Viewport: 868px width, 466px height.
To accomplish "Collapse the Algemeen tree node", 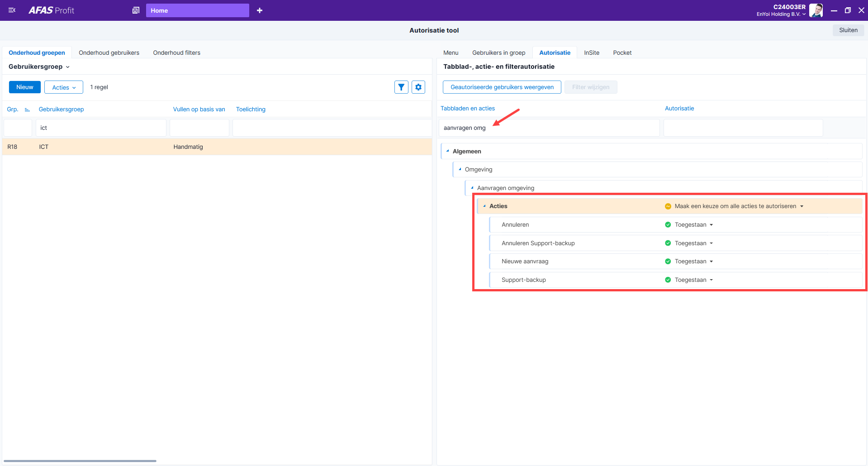I will [x=448, y=151].
